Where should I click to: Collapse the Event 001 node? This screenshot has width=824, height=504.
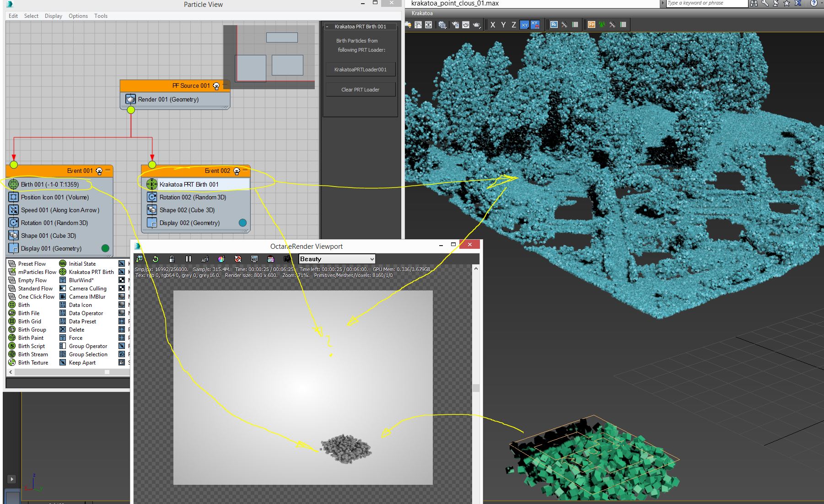tap(108, 170)
